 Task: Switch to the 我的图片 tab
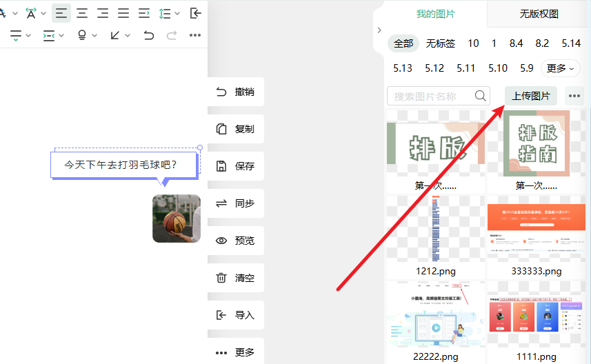point(435,14)
